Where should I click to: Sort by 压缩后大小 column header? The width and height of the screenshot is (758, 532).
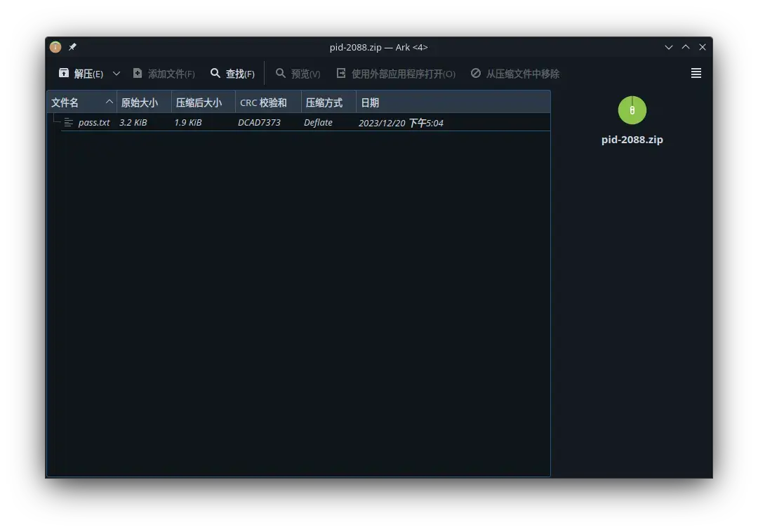pos(199,102)
